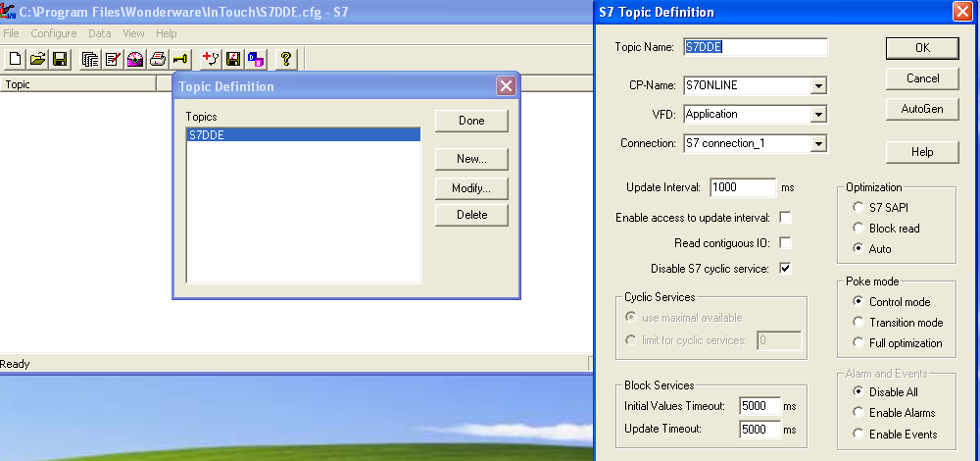Click the New file toolbar icon
The width and height of the screenshot is (980, 461).
(16, 59)
